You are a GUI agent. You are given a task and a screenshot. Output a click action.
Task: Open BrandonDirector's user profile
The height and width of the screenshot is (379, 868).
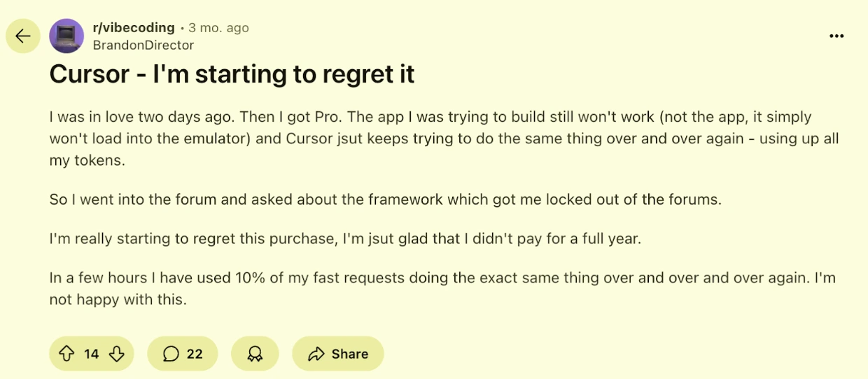(x=143, y=45)
